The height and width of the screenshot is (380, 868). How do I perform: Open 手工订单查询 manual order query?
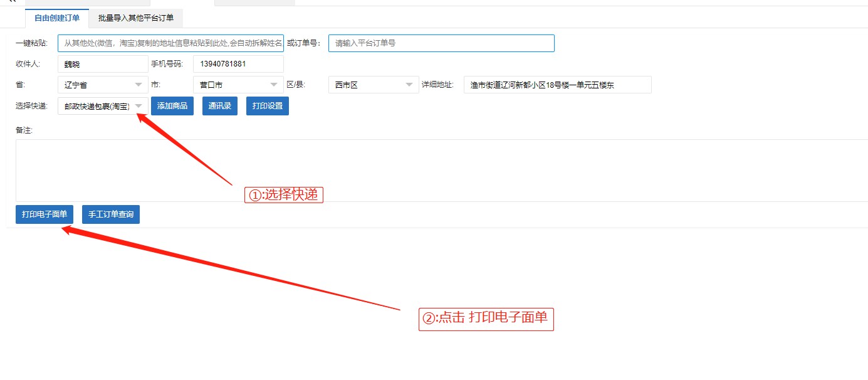pos(111,214)
